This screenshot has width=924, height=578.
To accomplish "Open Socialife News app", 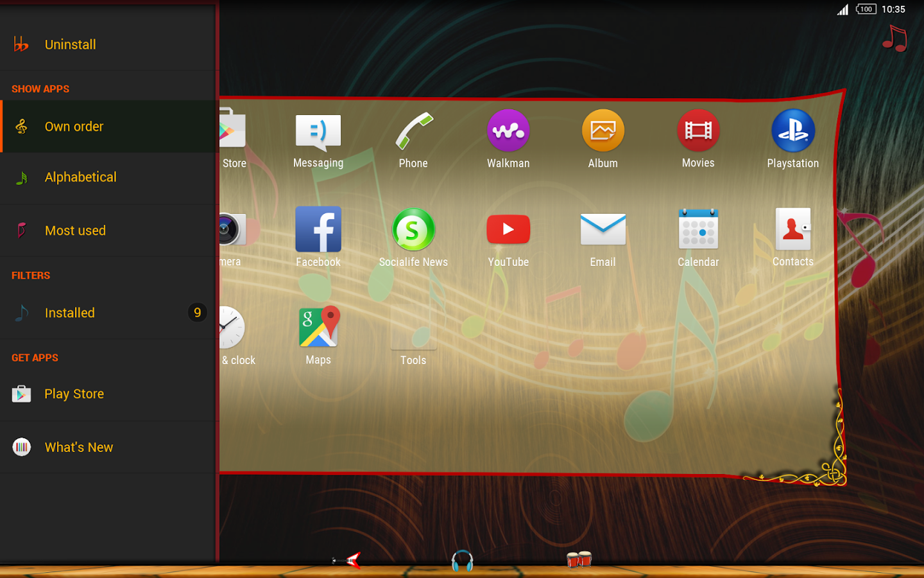I will (413, 237).
